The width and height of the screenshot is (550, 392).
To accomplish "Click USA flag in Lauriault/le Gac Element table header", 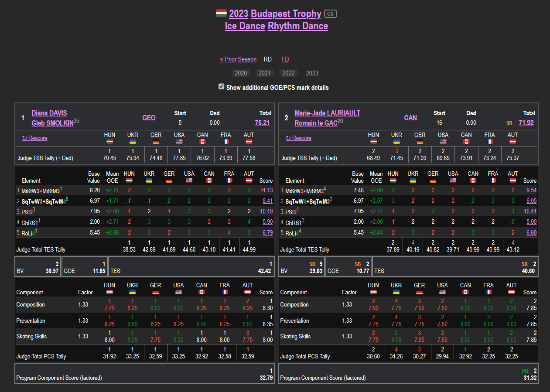I will pos(453,181).
